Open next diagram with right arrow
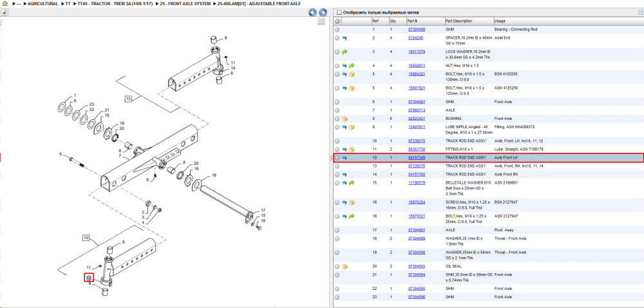Screen dimensions: 644x308 click(323, 13)
